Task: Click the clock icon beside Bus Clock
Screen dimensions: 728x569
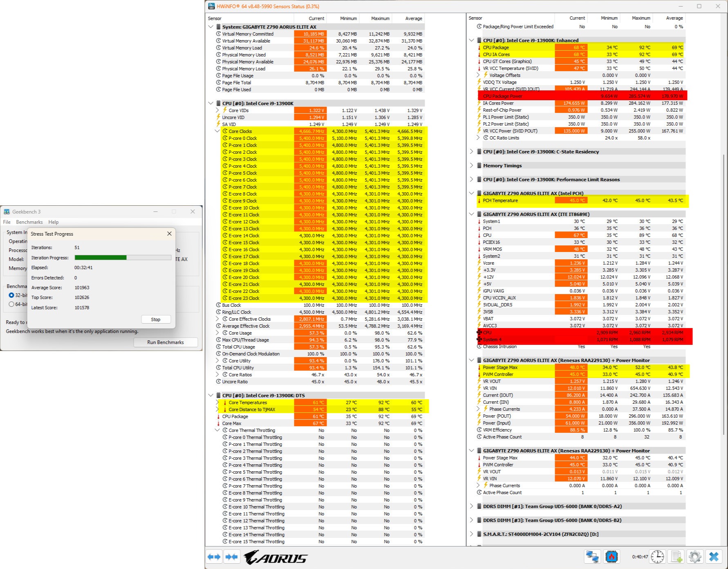Action: tap(218, 305)
